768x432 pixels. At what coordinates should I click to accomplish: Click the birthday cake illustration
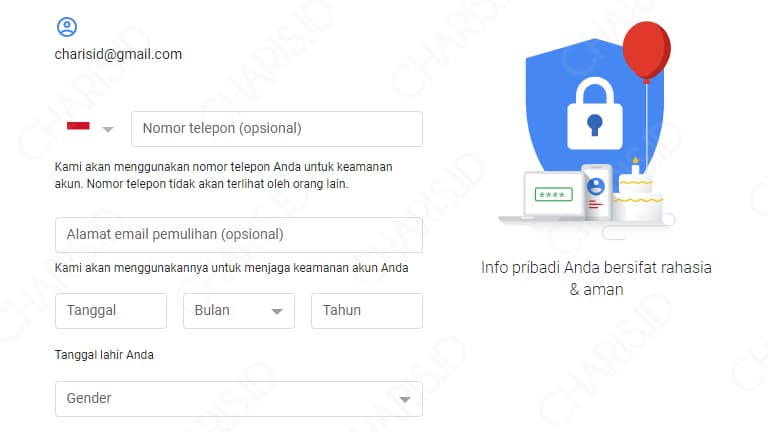coord(637,193)
